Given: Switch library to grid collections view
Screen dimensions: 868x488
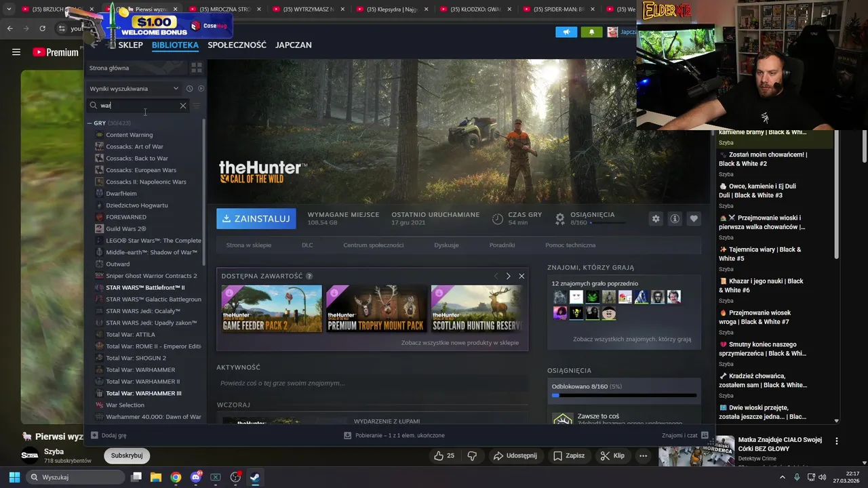Looking at the screenshot, I should pyautogui.click(x=197, y=68).
